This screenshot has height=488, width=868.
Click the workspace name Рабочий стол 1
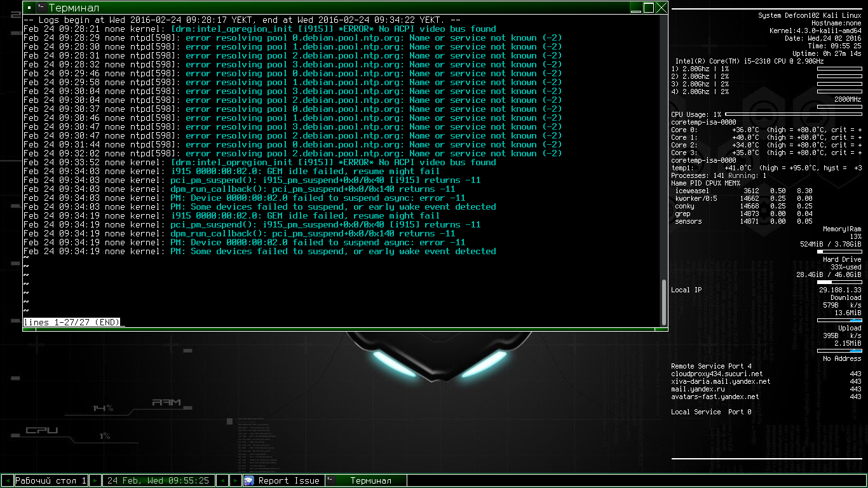click(51, 481)
